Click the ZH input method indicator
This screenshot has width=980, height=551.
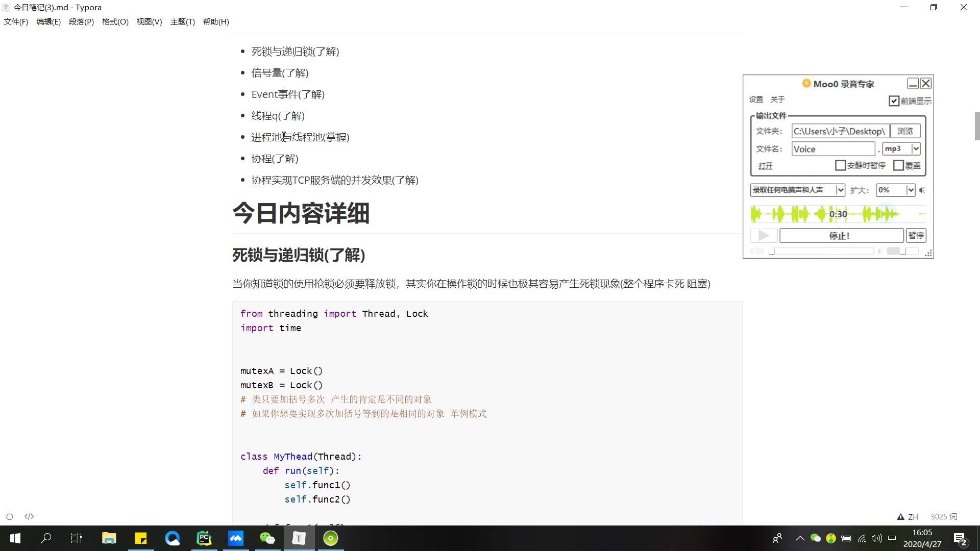point(914,516)
